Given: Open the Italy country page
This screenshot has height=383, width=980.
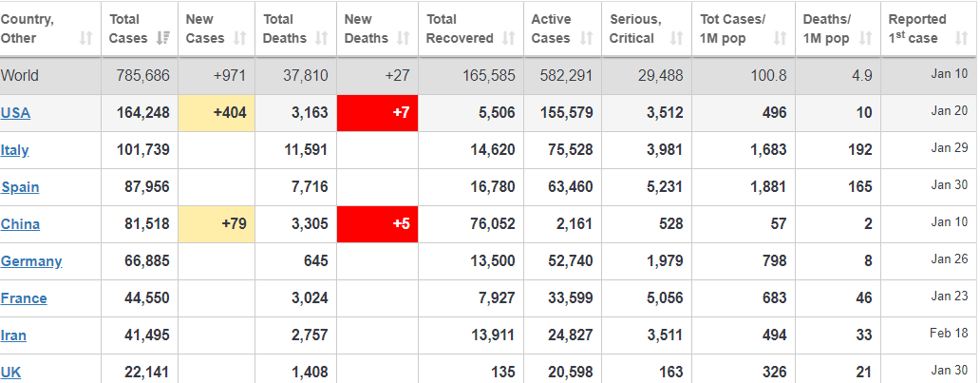Looking at the screenshot, I should click(x=15, y=150).
